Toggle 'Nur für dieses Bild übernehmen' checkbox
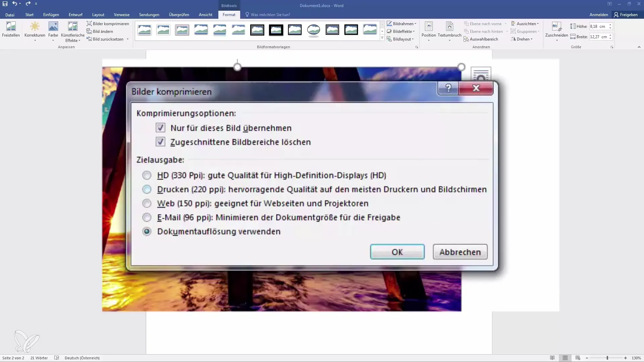Image resolution: width=644 pixels, height=362 pixels. click(x=161, y=128)
